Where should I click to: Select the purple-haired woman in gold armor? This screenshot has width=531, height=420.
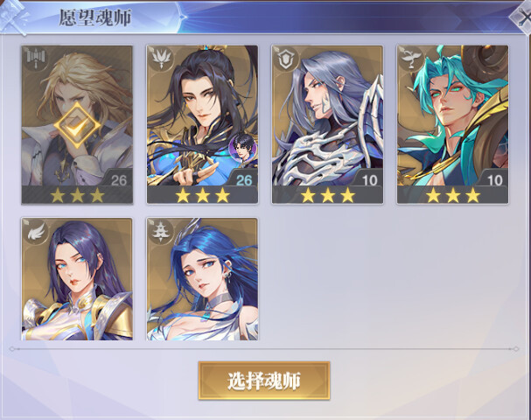pyautogui.click(x=77, y=279)
